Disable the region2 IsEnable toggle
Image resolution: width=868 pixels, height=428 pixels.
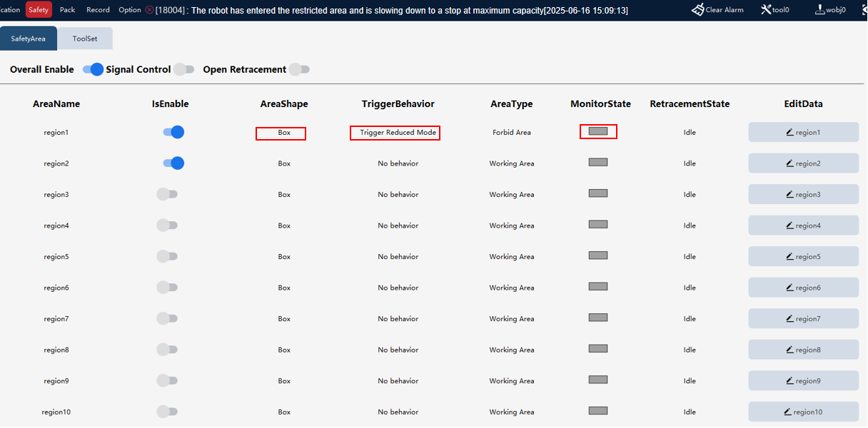tap(173, 163)
